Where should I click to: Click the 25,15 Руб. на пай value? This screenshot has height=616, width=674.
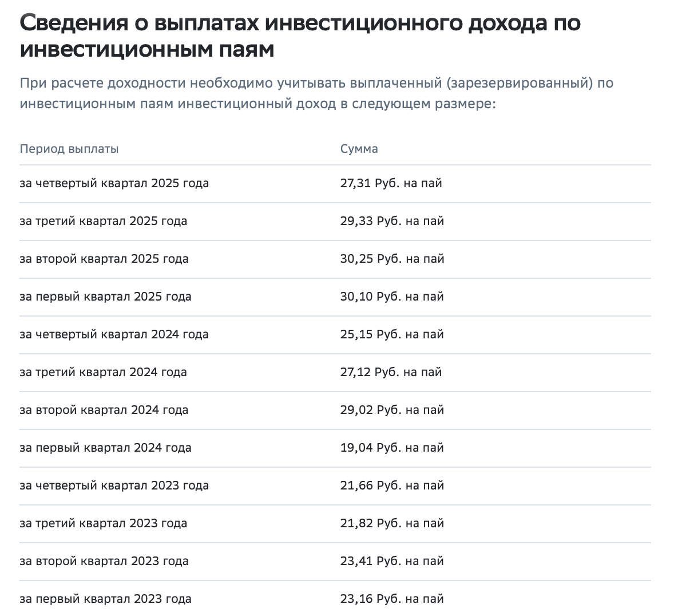pos(392,334)
